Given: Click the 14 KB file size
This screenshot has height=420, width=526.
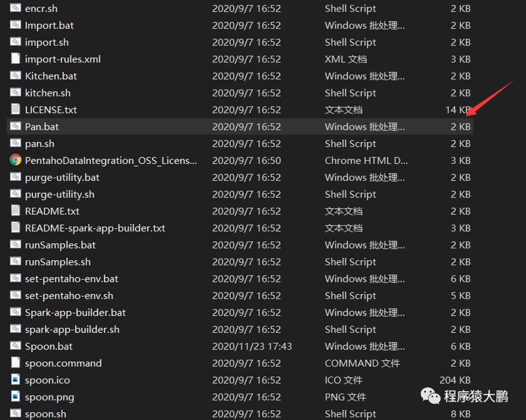Looking at the screenshot, I should click(458, 110).
